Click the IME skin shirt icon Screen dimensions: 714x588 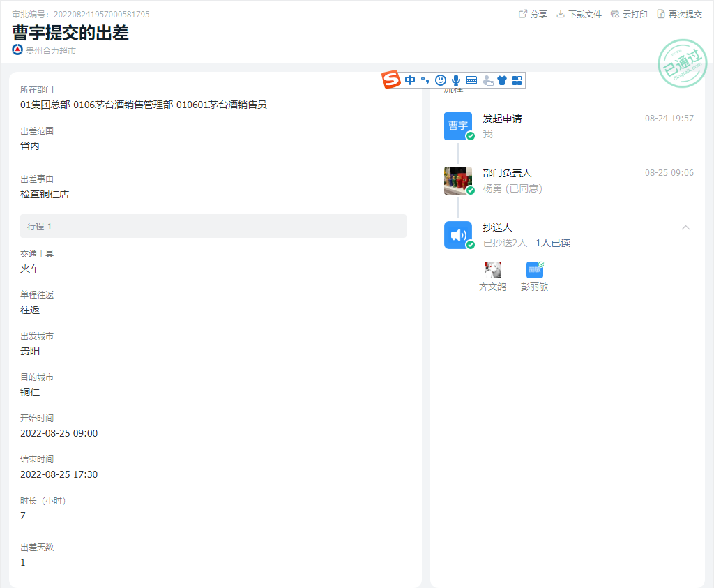pos(502,80)
